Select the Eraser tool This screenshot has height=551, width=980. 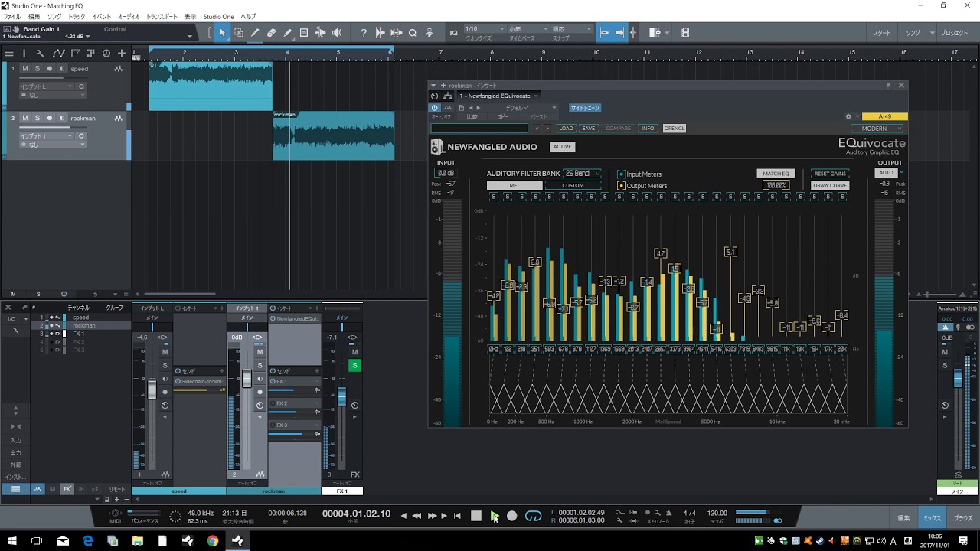click(271, 32)
